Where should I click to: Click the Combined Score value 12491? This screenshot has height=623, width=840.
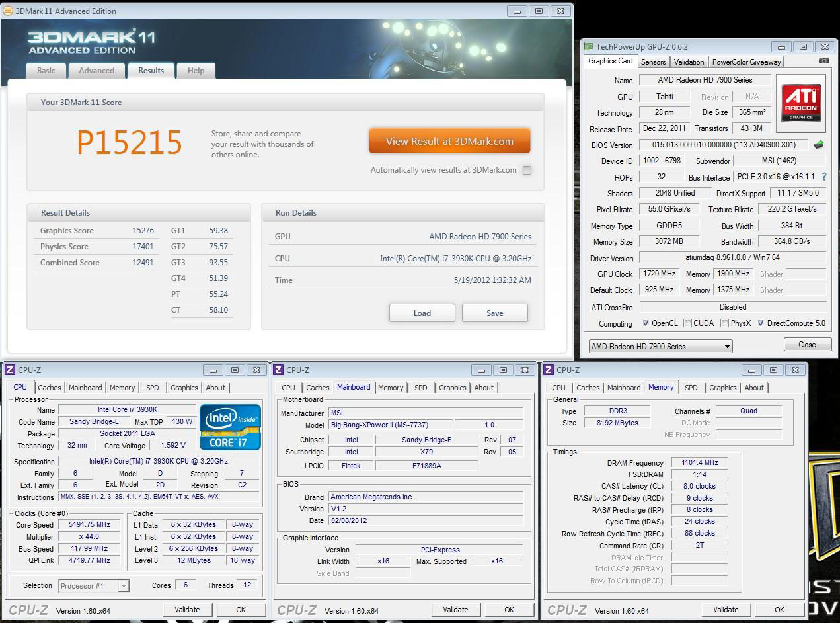(143, 263)
